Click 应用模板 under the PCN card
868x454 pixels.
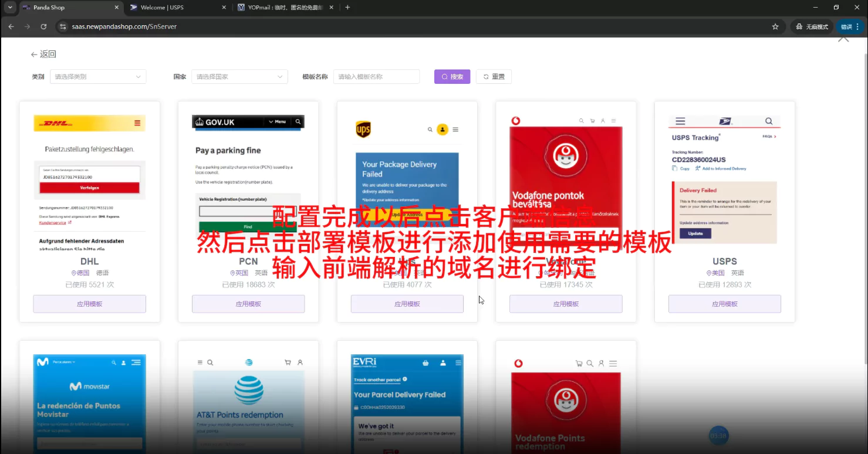248,304
